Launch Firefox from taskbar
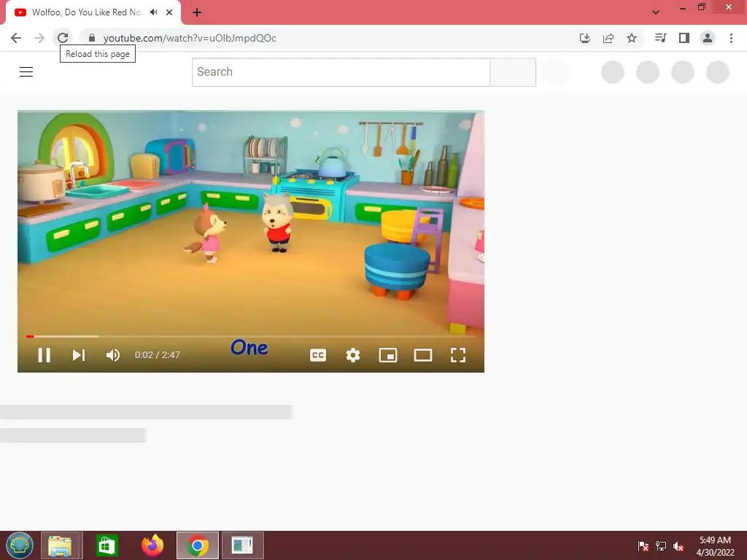The image size is (747, 560). click(x=152, y=545)
